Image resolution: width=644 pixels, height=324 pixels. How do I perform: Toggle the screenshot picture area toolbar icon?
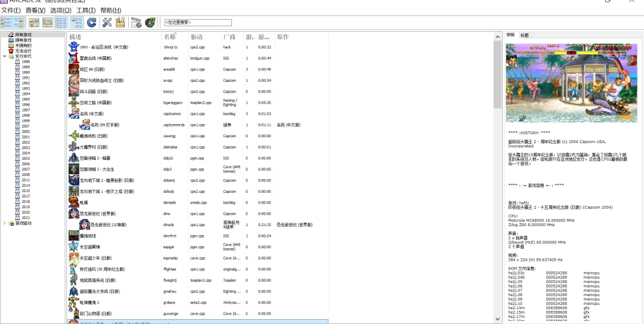click(19, 23)
